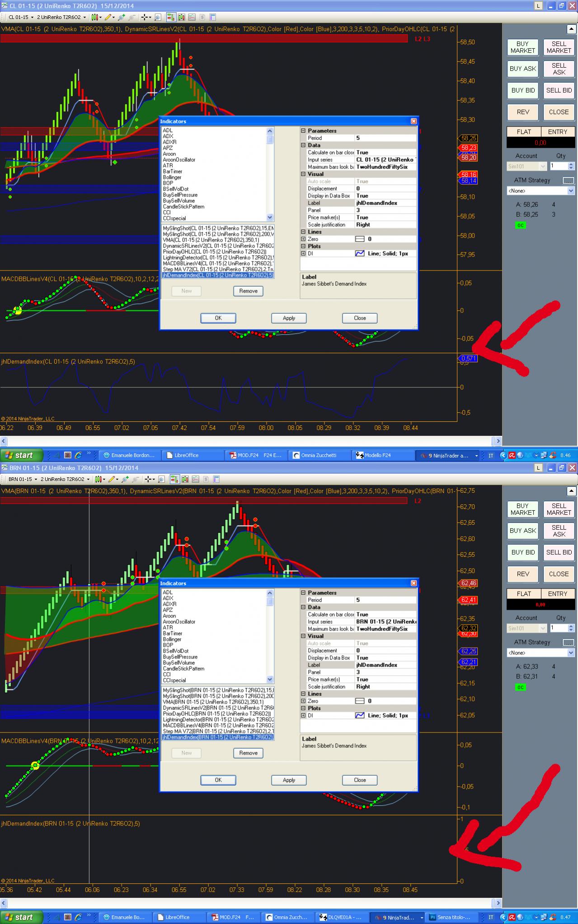Click CLOSE position button on BRN Chart Trader

[x=559, y=574]
